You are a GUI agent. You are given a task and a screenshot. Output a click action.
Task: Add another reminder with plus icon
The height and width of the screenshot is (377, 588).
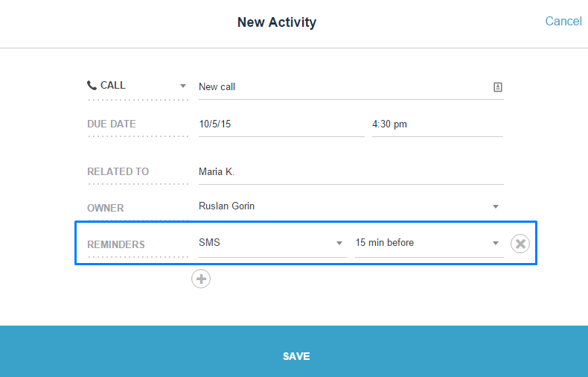point(201,279)
